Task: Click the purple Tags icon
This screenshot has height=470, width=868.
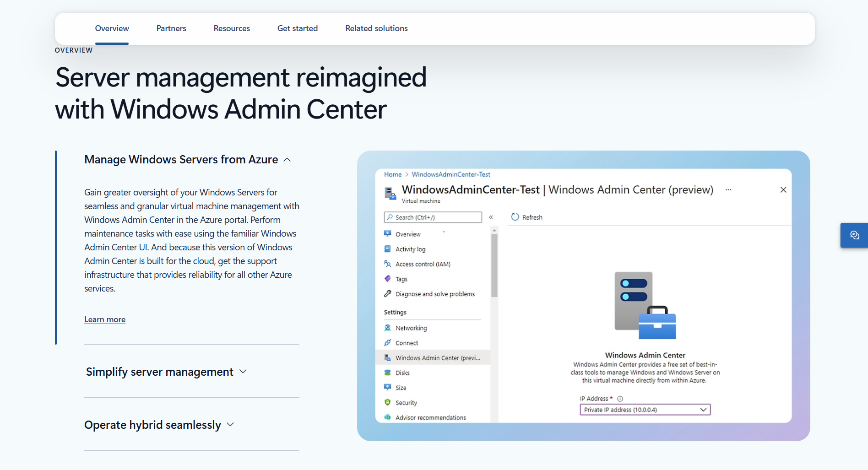Action: point(387,279)
